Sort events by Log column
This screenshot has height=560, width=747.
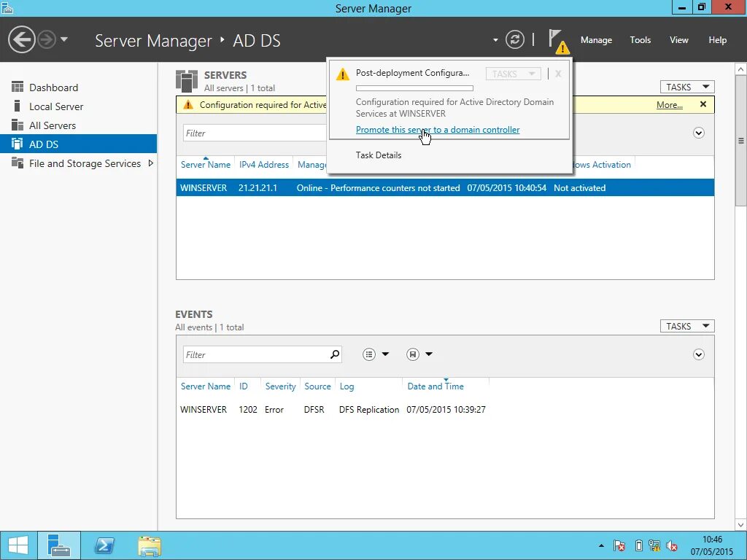[x=347, y=386]
